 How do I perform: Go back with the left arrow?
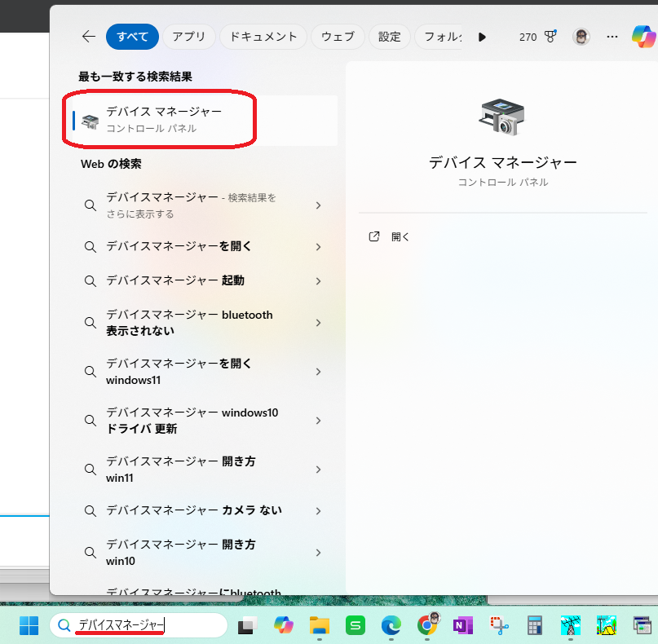tap(89, 37)
